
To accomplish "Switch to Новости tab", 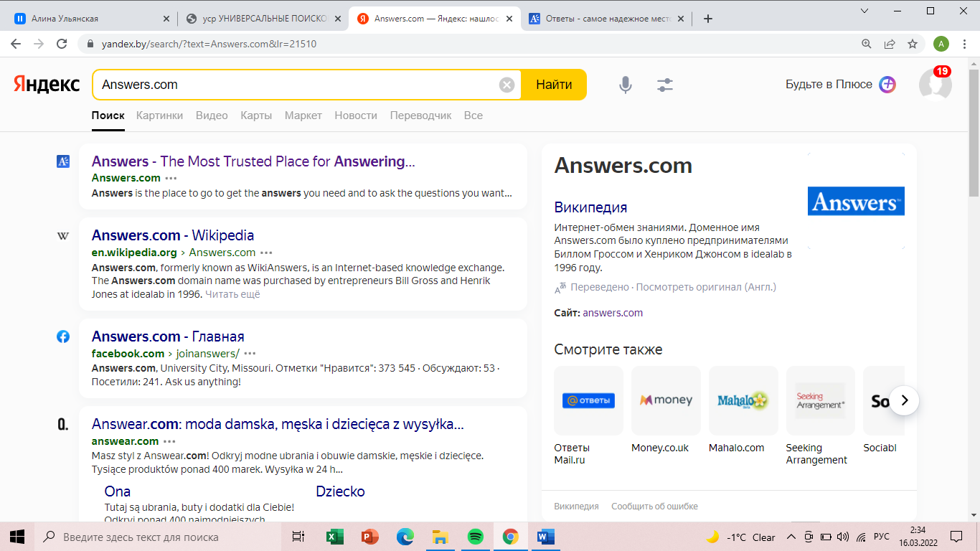I will 356,116.
